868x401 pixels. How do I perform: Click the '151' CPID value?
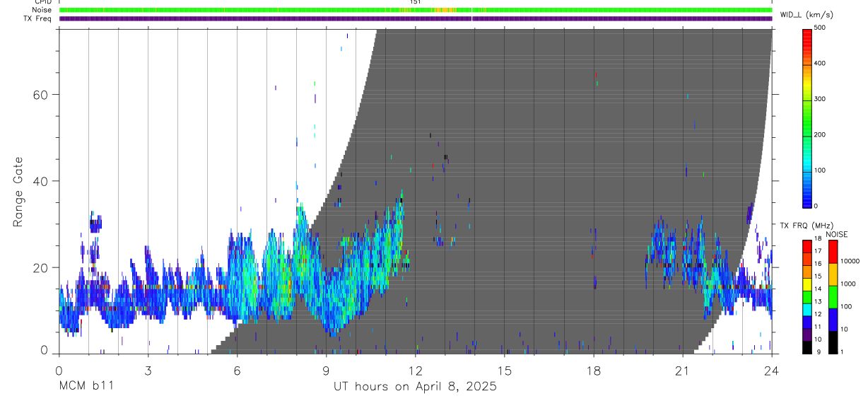pyautogui.click(x=415, y=3)
